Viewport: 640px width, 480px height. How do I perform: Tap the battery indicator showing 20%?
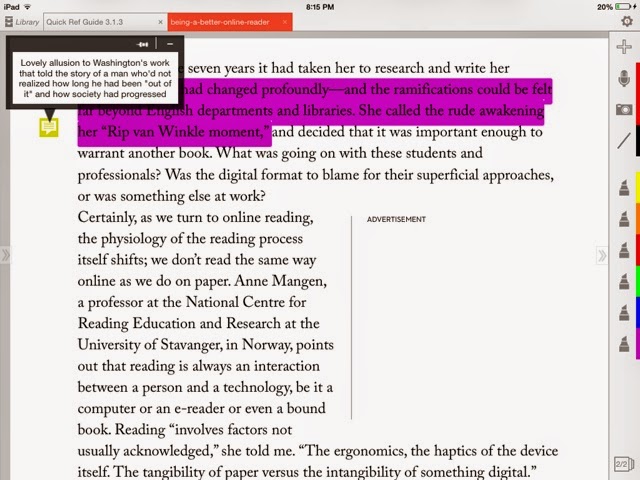click(617, 7)
